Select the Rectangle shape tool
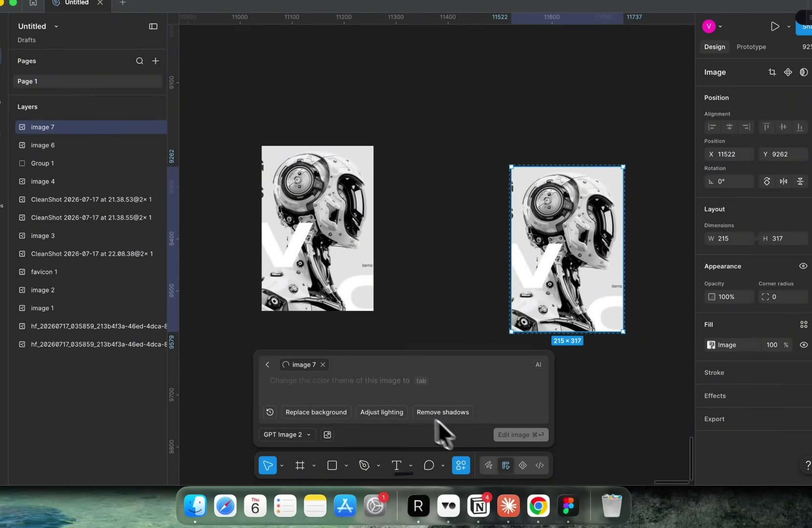Image resolution: width=812 pixels, height=528 pixels. [x=332, y=465]
